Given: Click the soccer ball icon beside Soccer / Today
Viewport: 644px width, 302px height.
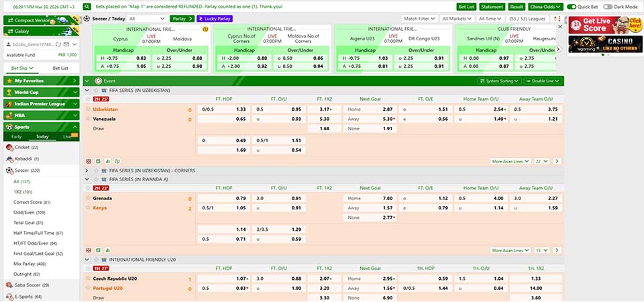Looking at the screenshot, I should pyautogui.click(x=87, y=19).
